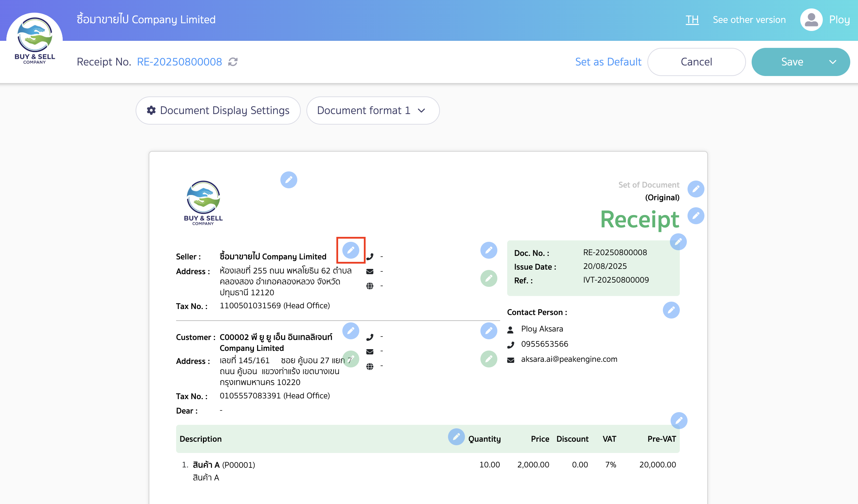Click the blue pencil next to Seller name
The width and height of the screenshot is (858, 504).
click(351, 250)
